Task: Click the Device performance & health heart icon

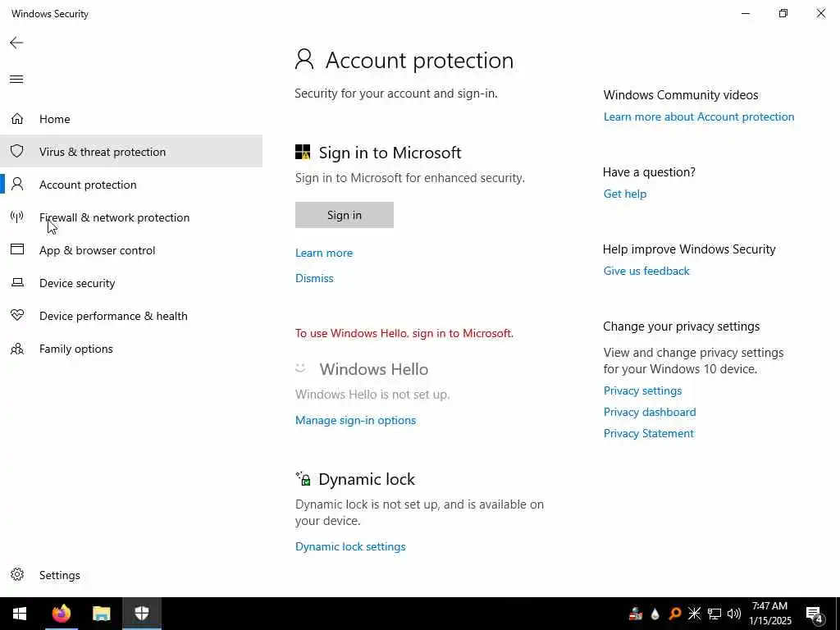Action: [x=17, y=316]
